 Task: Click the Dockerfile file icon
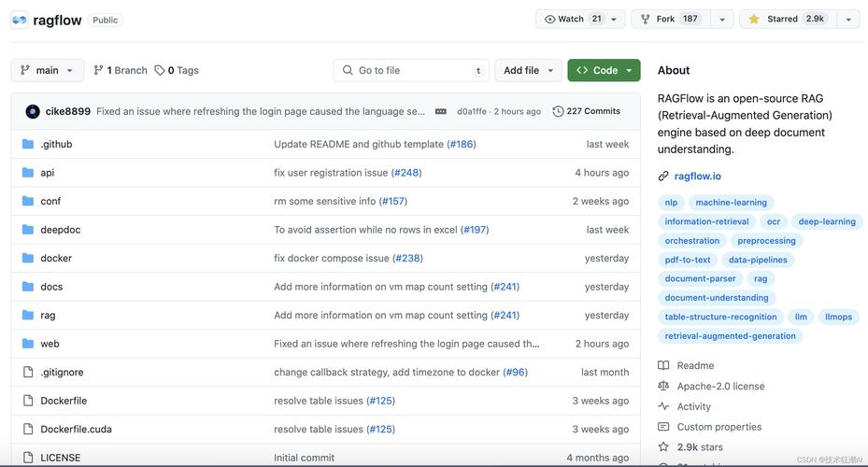tap(28, 401)
